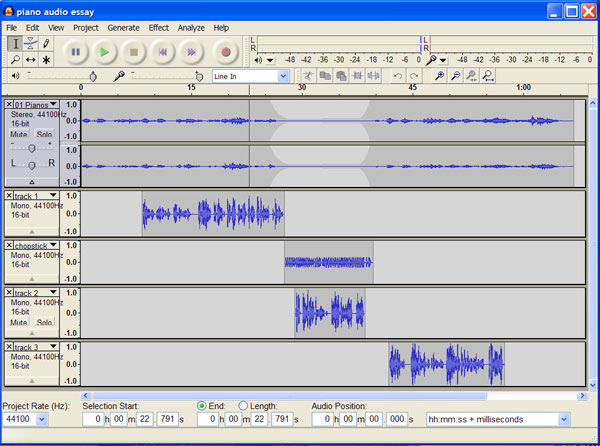Viewport: 600px width, 446px height.
Task: Open the track 3 dropdown menu
Action: [x=53, y=347]
